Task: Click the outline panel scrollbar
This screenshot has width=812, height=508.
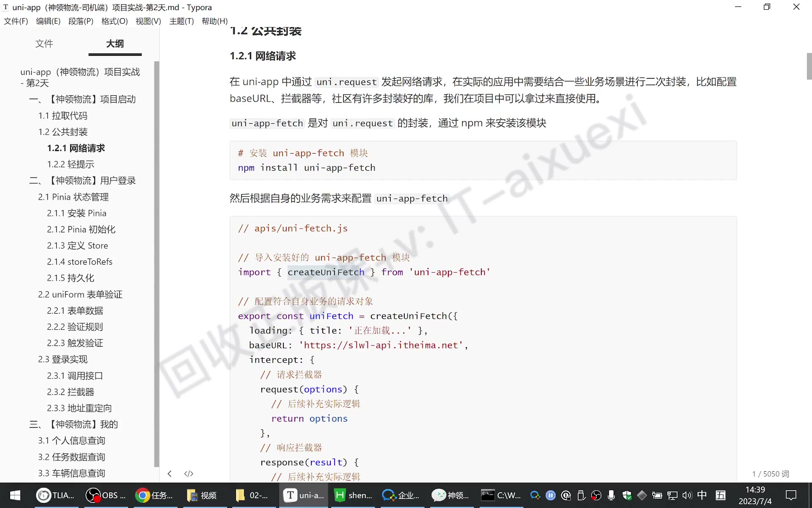Action: tap(156, 264)
